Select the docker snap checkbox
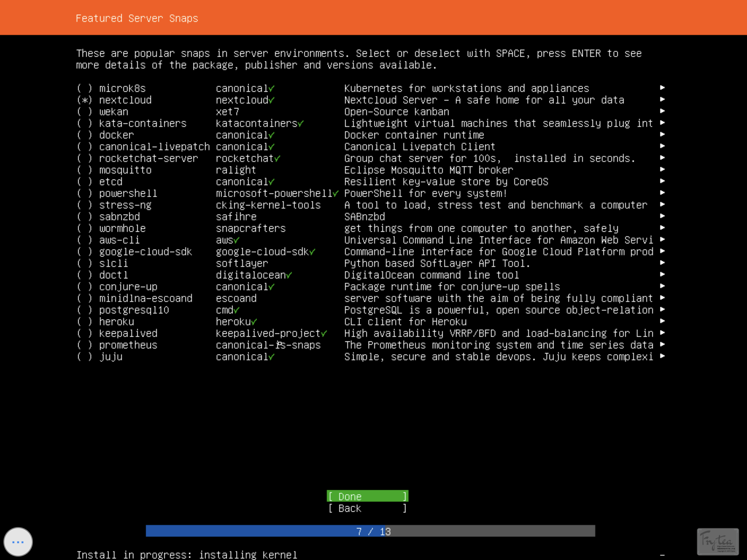Viewport: 747px width, 560px height. [84, 135]
